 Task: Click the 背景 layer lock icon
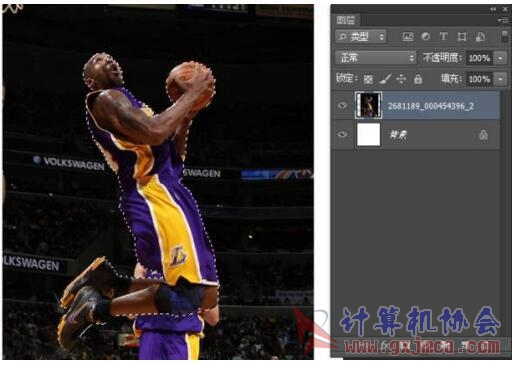483,135
